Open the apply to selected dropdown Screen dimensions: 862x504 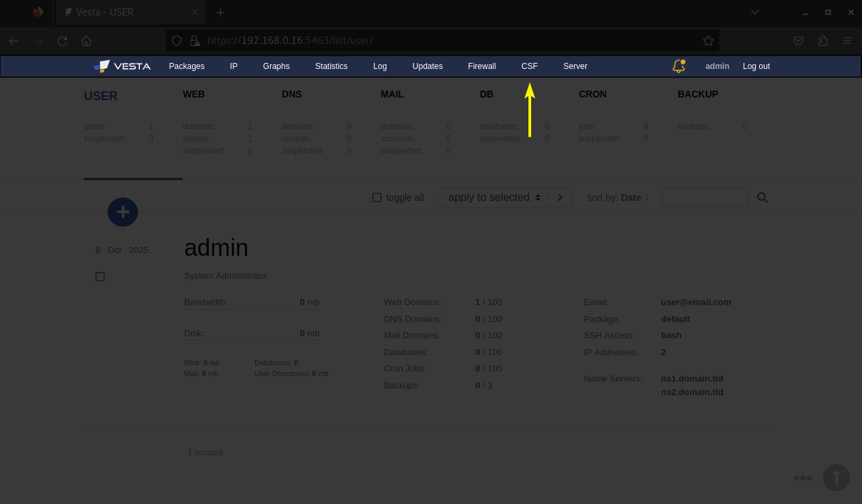click(494, 198)
